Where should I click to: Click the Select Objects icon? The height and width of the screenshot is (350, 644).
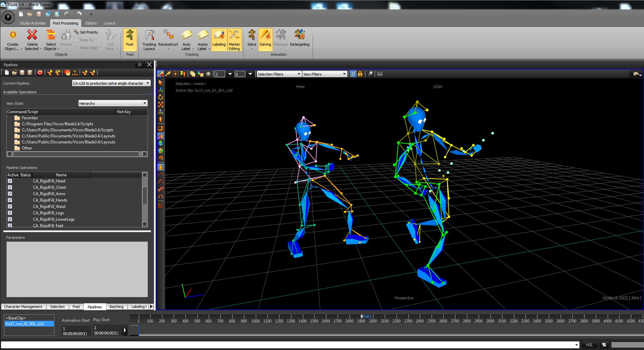click(51, 35)
